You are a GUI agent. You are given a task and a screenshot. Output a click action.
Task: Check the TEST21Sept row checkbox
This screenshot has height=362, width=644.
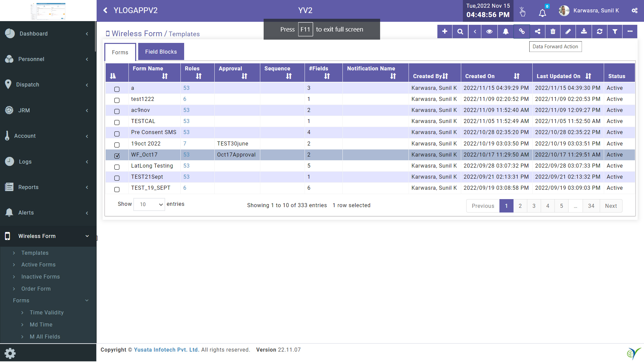pos(117,178)
